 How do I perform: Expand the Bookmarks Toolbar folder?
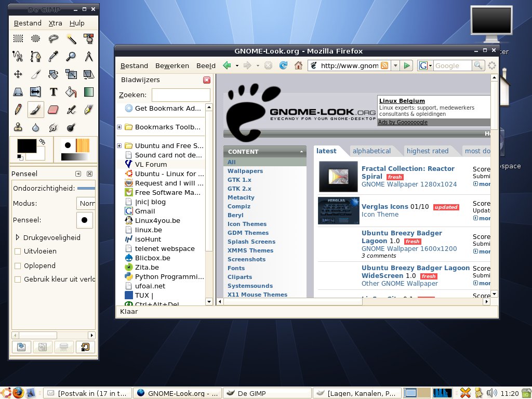pyautogui.click(x=119, y=127)
